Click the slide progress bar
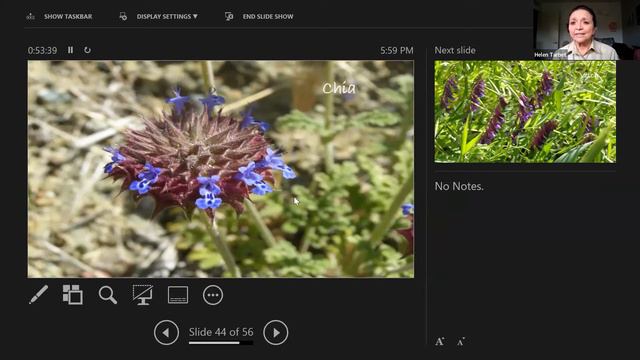This screenshot has height=360, width=640. (221, 343)
